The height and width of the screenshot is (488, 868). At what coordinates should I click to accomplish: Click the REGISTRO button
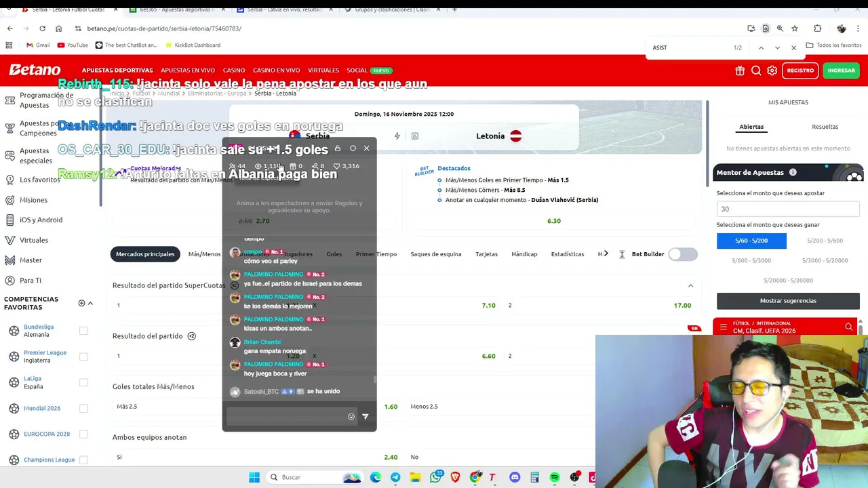click(x=800, y=70)
